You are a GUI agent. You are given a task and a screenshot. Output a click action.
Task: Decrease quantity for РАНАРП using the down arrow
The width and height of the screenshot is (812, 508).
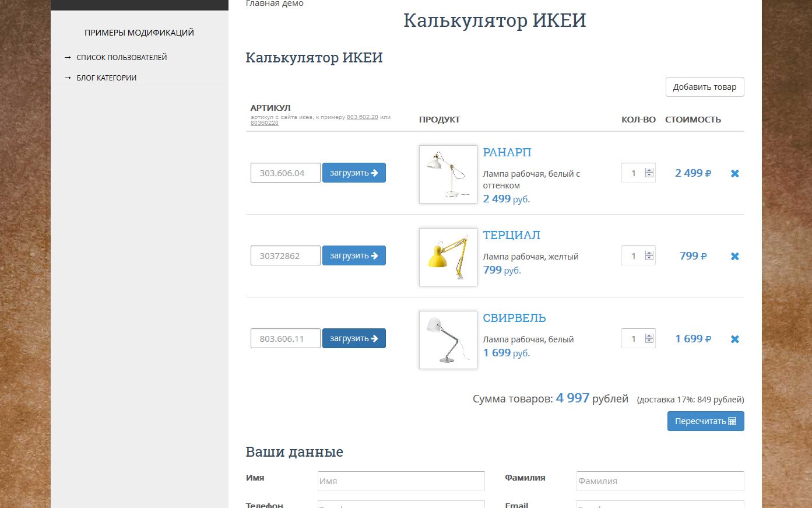click(649, 176)
